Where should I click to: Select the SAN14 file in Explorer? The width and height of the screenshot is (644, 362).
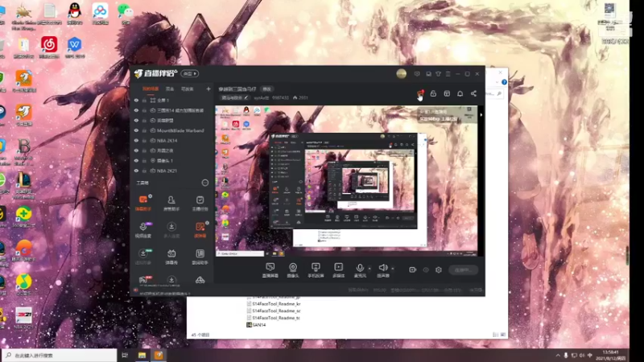256,325
